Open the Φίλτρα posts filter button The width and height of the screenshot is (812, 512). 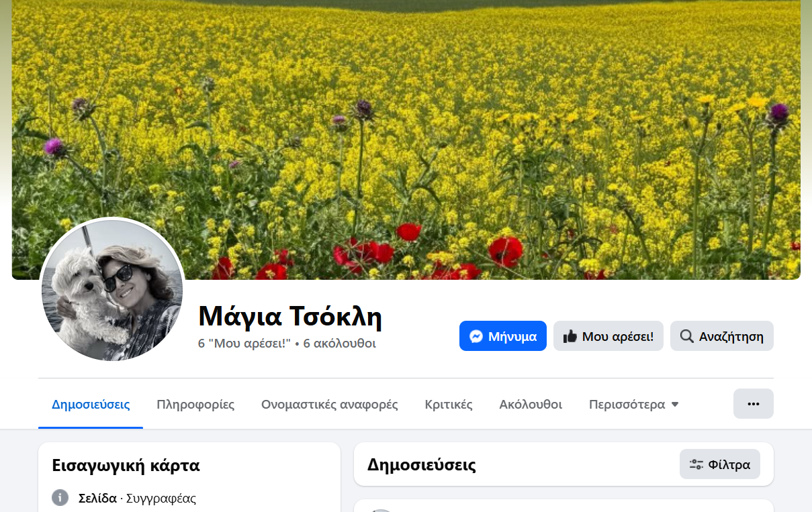720,464
